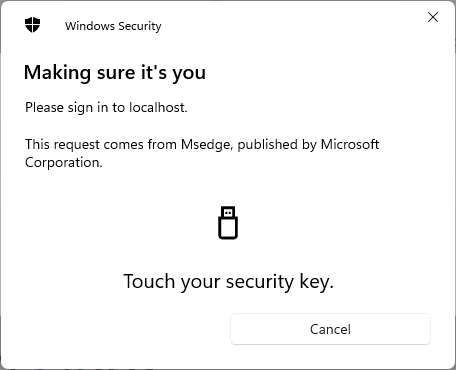Click the word "Microsoft" in the publisher text

pos(350,144)
